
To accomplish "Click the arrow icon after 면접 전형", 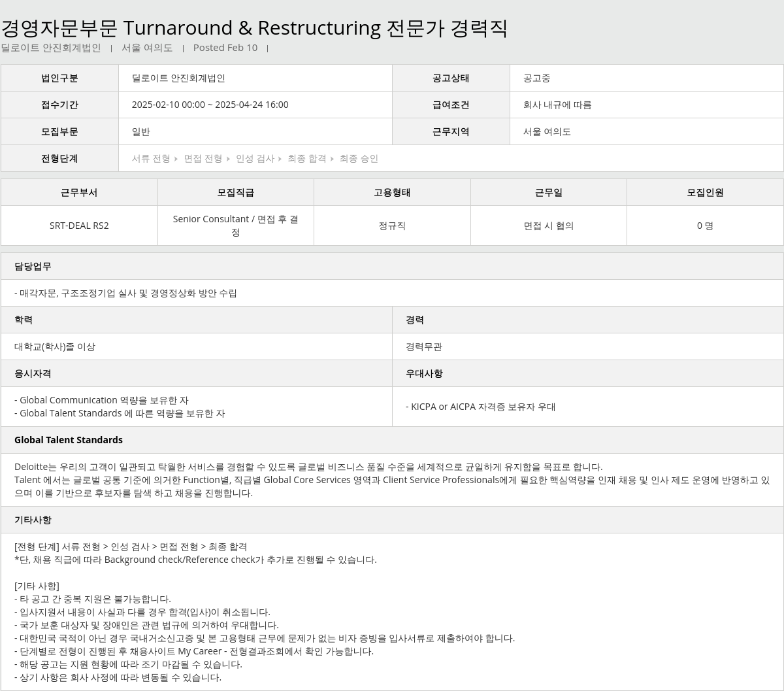I will [229, 159].
